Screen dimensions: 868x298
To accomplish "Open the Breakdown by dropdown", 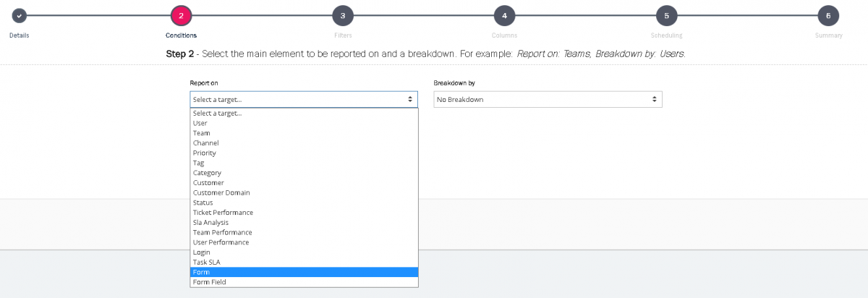I will [548, 99].
